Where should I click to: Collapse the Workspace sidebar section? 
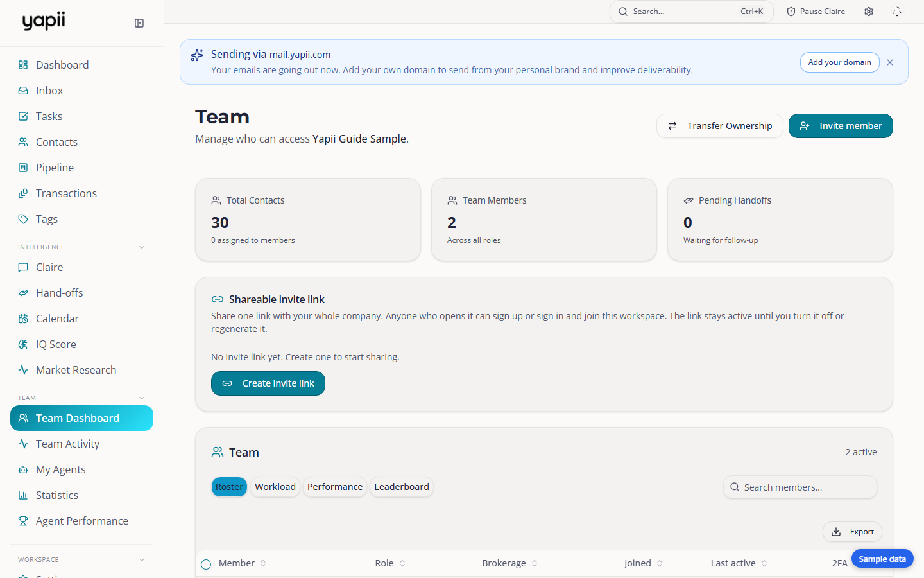click(142, 560)
